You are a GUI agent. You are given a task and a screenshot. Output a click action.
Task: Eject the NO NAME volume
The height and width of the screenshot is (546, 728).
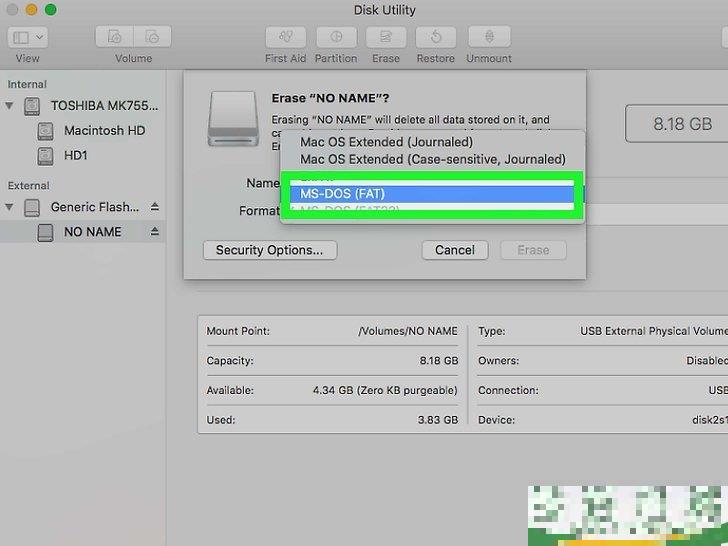click(x=155, y=232)
